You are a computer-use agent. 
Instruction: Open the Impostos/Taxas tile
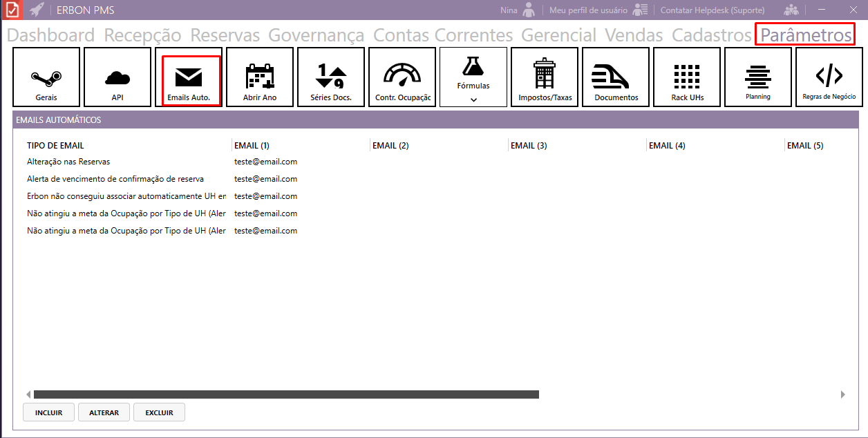[545, 77]
